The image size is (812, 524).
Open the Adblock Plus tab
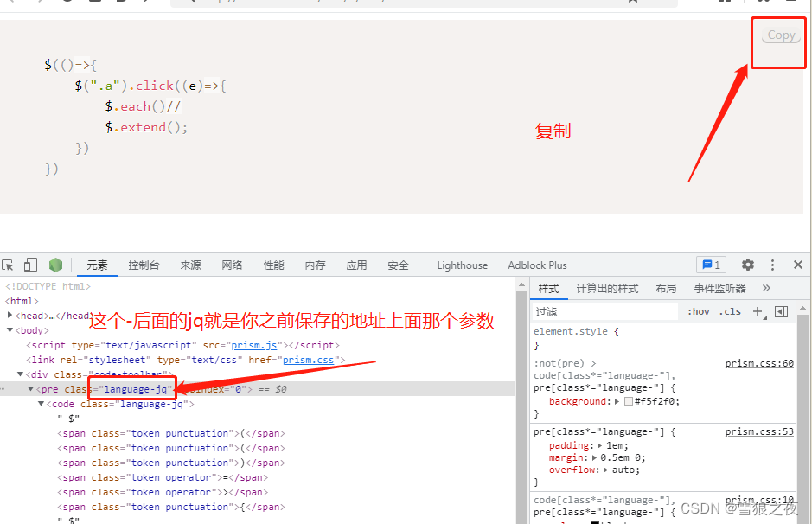pos(537,265)
